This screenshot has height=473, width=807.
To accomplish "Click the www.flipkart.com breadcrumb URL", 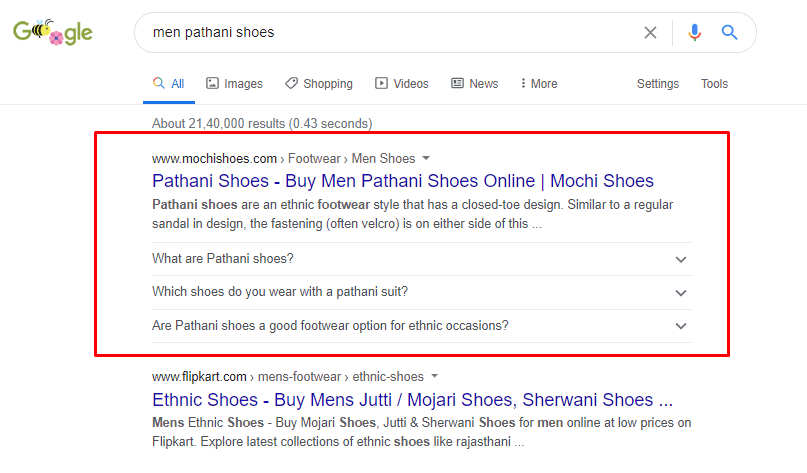I will click(x=199, y=377).
